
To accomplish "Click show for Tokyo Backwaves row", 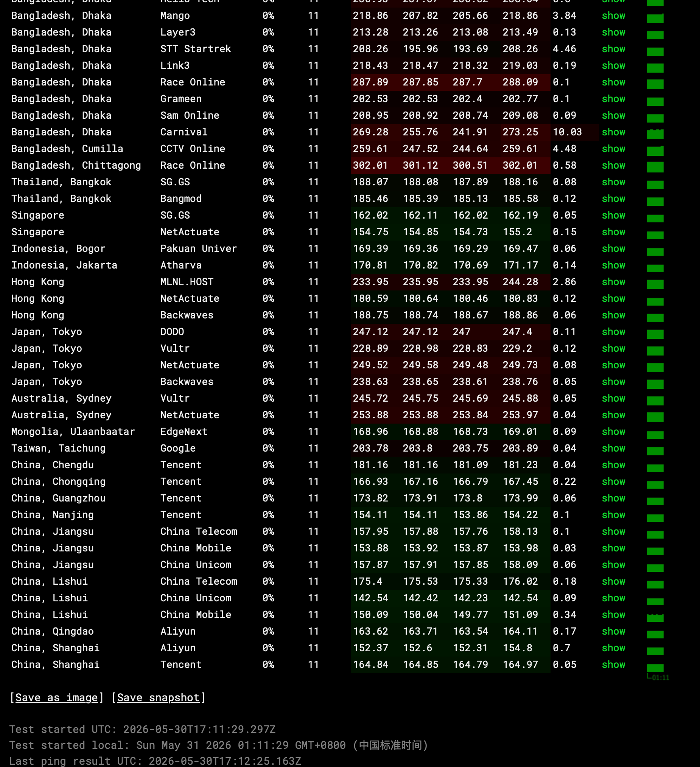I will 613,382.
